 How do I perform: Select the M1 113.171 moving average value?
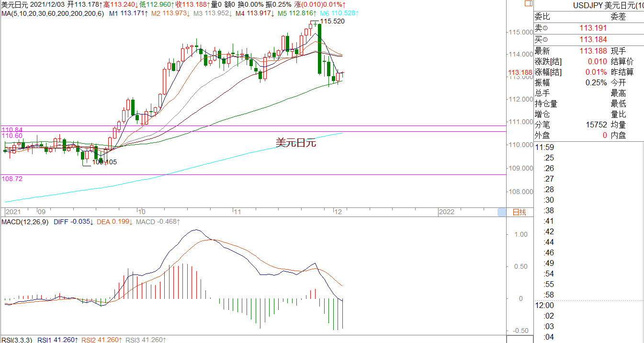click(129, 13)
